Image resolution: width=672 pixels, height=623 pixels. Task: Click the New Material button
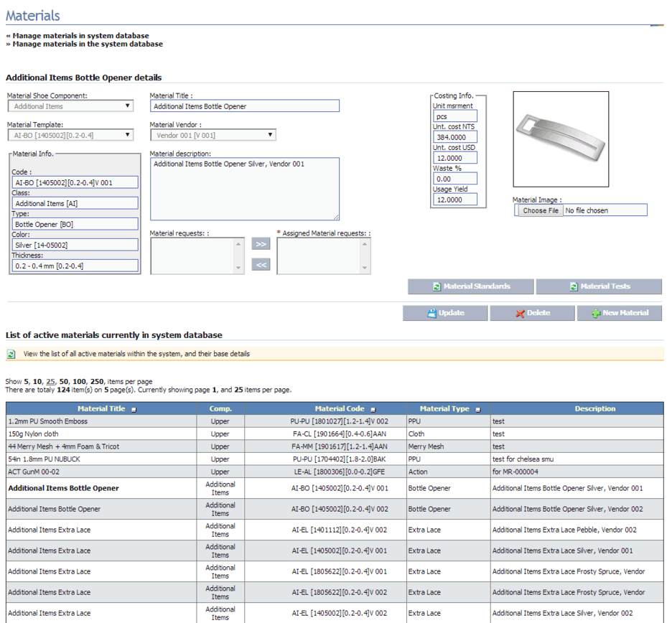click(620, 313)
